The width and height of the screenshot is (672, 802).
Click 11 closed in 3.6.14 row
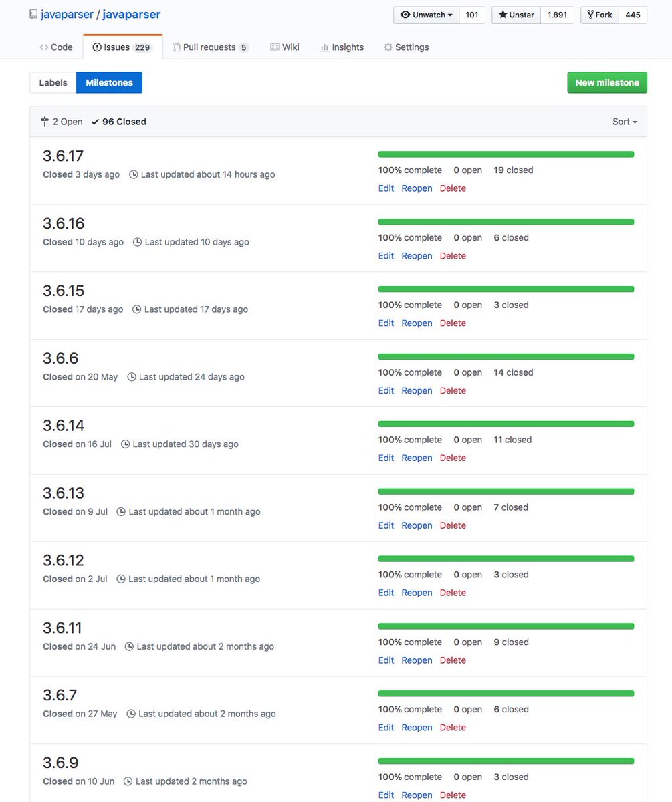[513, 440]
